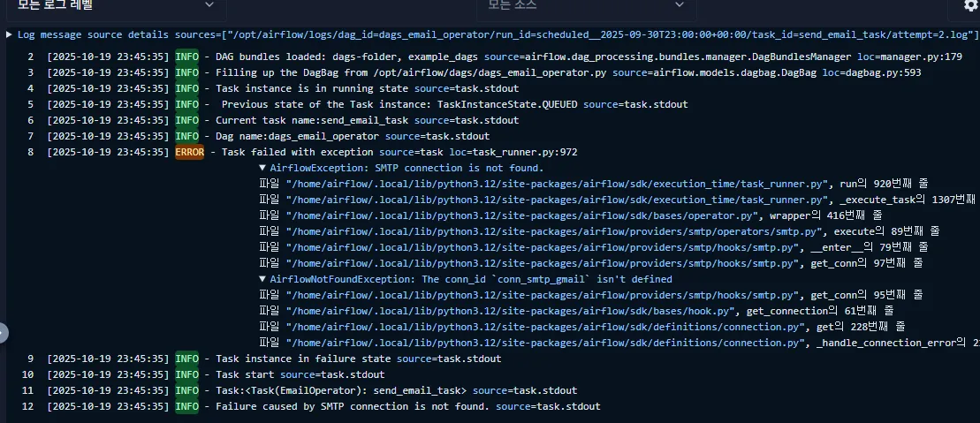This screenshot has height=423, width=980.
Task: Click log line number 5
Action: tap(31, 104)
